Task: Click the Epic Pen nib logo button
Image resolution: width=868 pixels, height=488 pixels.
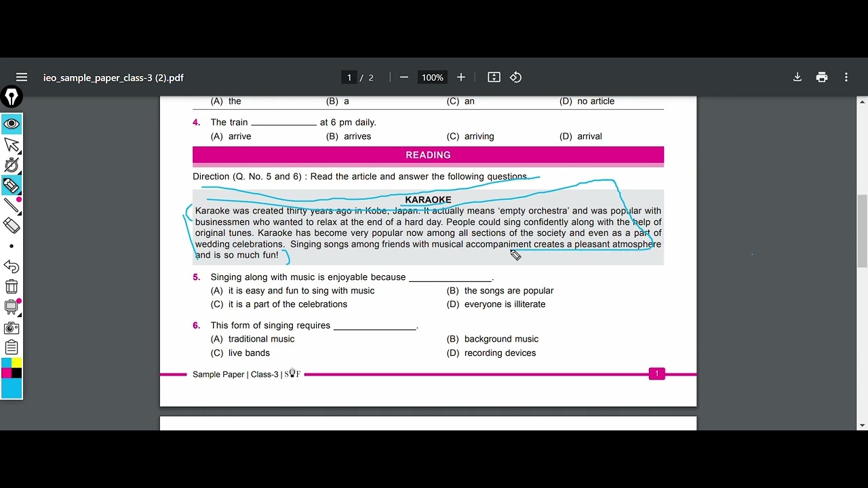Action: pyautogui.click(x=12, y=97)
